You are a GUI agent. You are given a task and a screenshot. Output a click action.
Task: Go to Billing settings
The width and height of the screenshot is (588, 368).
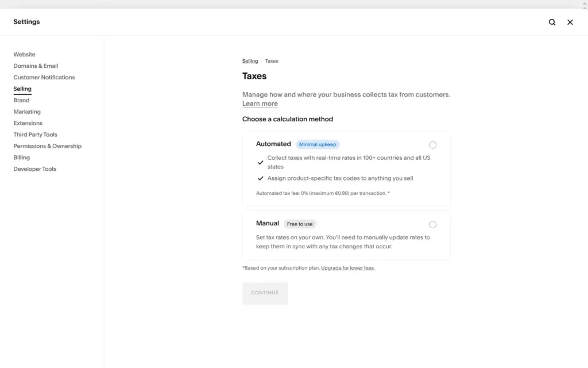21,158
